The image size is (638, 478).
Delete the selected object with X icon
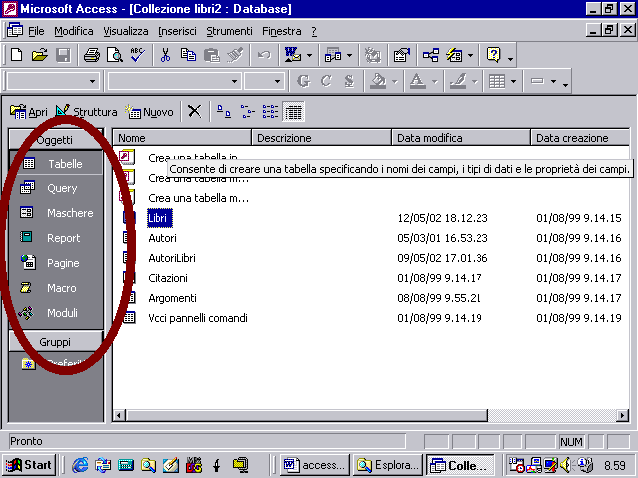coord(194,111)
